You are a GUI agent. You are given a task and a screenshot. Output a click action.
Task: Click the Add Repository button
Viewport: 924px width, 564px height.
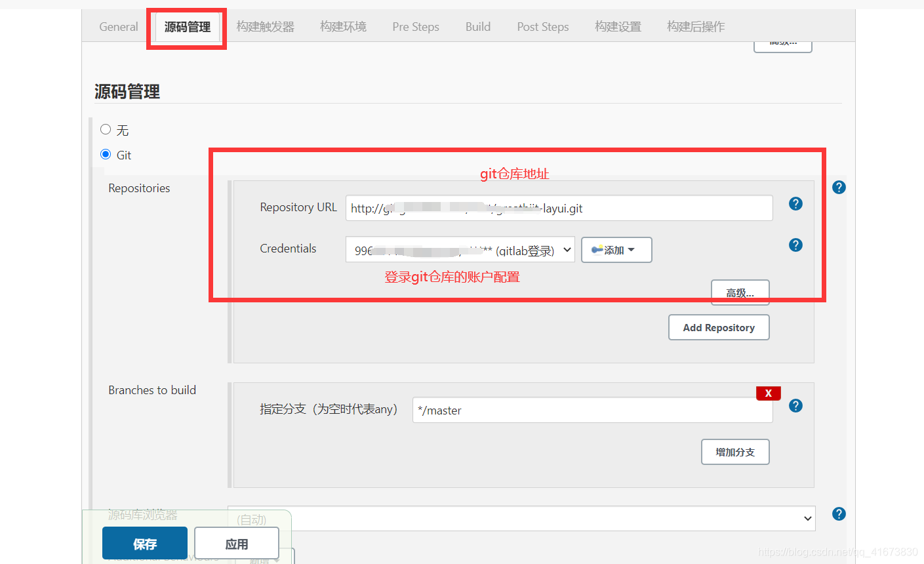point(719,327)
